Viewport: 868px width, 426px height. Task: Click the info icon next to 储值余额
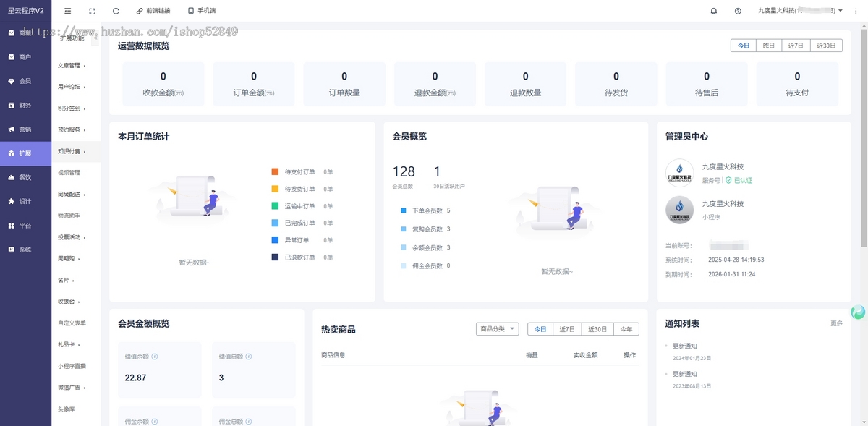(155, 357)
